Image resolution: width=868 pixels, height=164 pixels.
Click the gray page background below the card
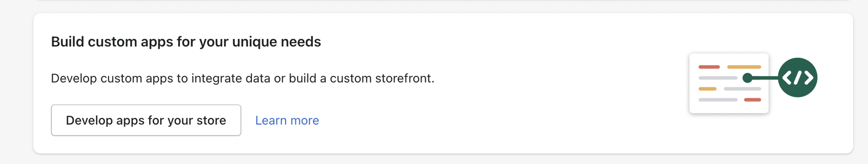click(x=434, y=159)
